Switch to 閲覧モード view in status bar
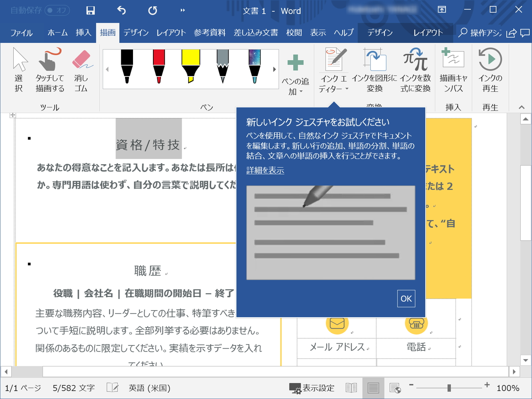532x399 pixels. pyautogui.click(x=351, y=388)
